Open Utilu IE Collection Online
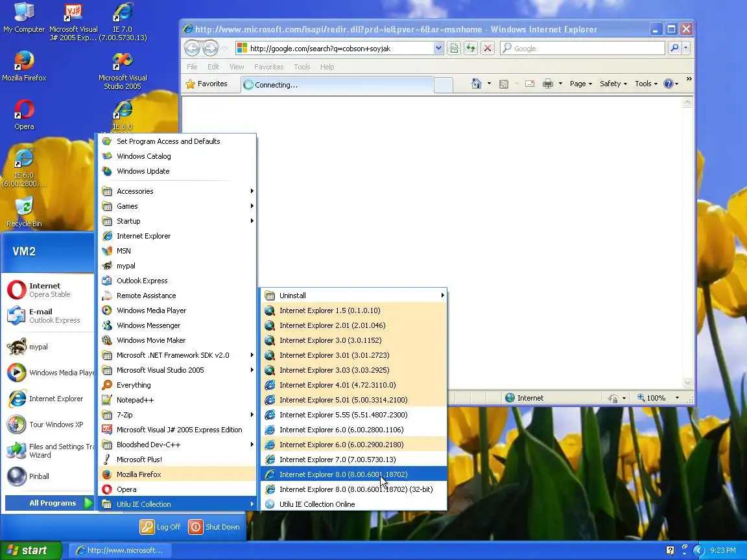Image resolution: width=747 pixels, height=560 pixels. pyautogui.click(x=353, y=504)
